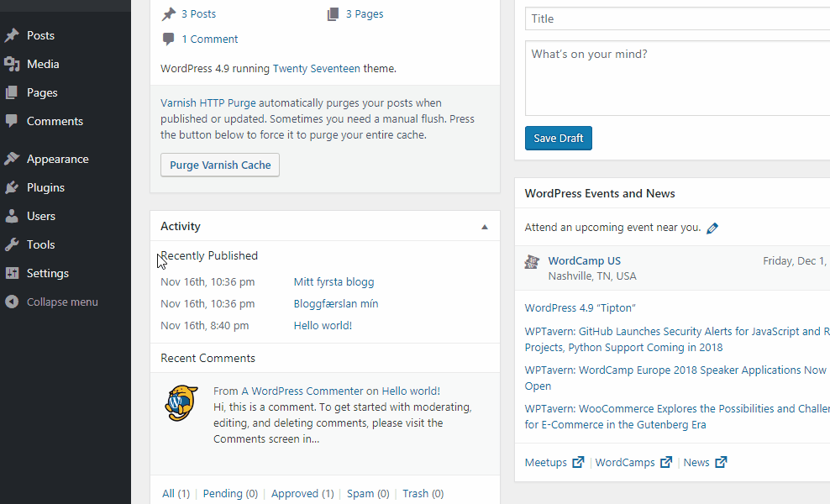Click the Users icon in sidebar

pos(11,215)
